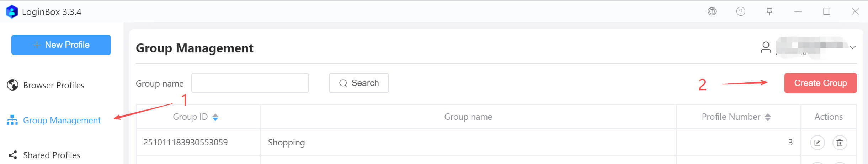Select the Shopping group name cell
Viewport: 868px width, 164px height.
[286, 143]
